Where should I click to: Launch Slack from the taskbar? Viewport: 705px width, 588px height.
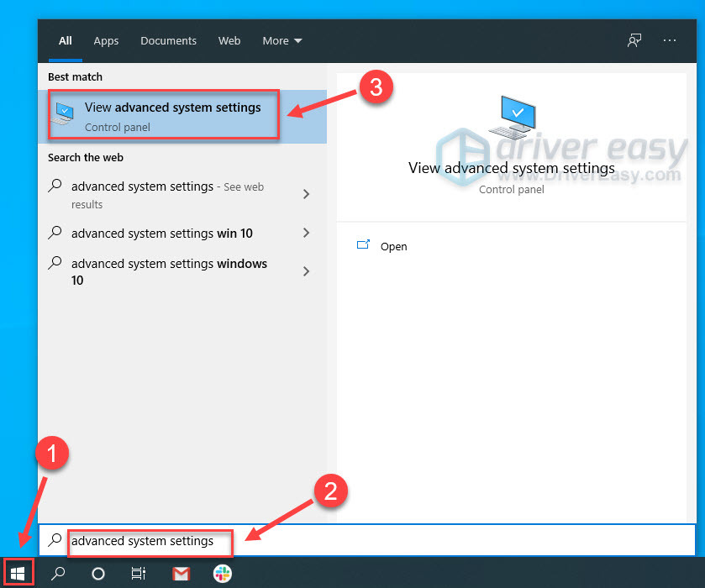pyautogui.click(x=222, y=573)
